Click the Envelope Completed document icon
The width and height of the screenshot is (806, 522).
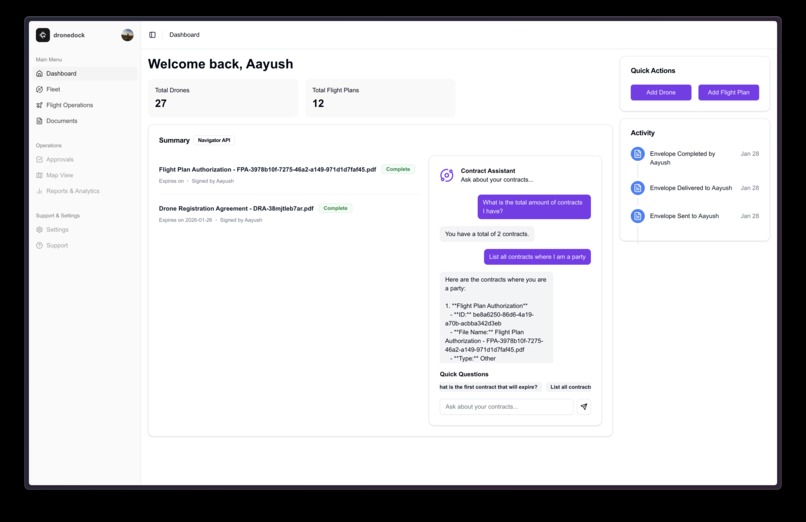tap(637, 154)
